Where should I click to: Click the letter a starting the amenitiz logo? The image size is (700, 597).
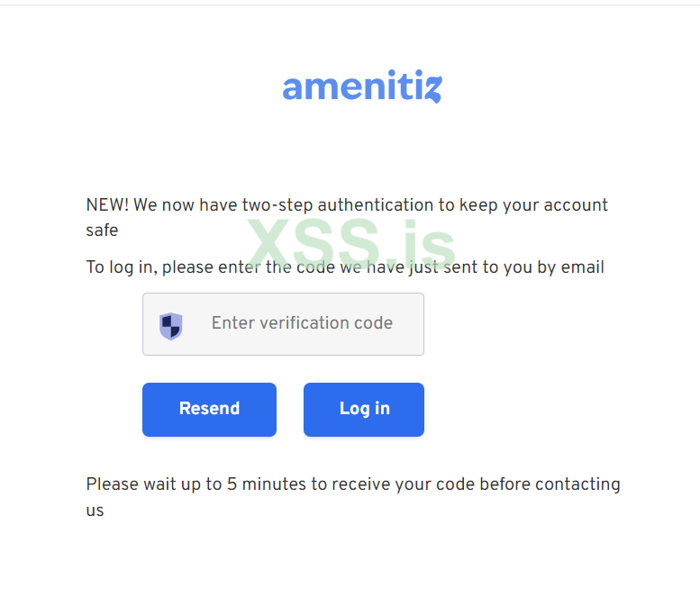(x=293, y=88)
